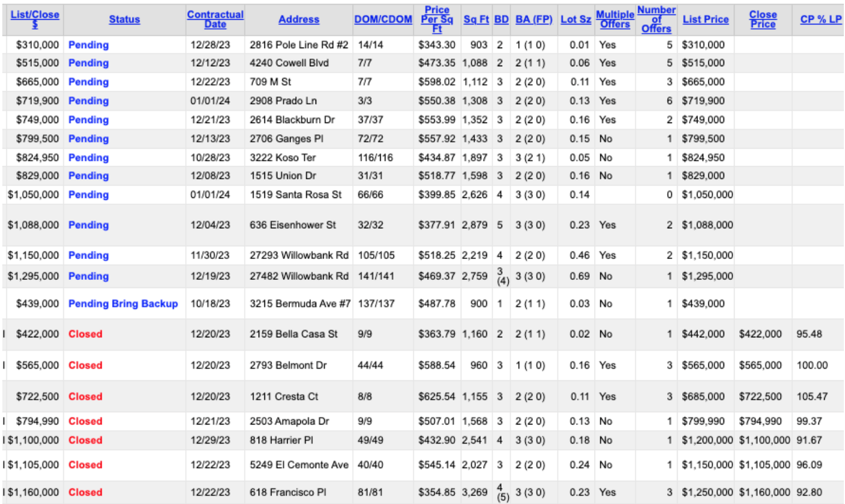Click lot size value 0.69
The image size is (845, 504).
click(x=579, y=276)
